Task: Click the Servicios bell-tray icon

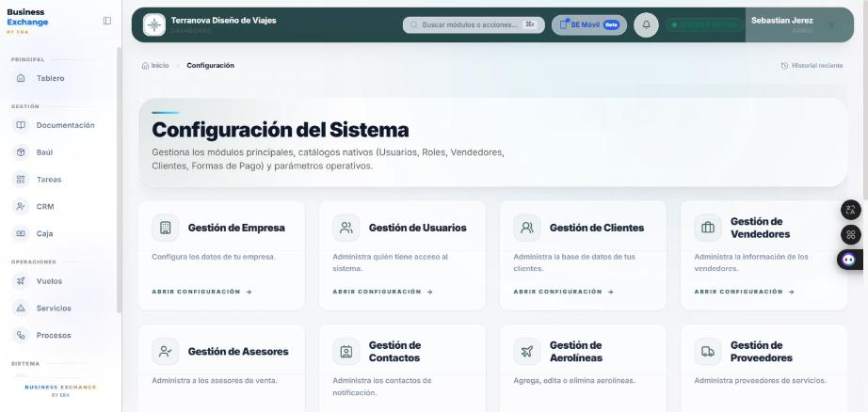Action: tap(21, 308)
